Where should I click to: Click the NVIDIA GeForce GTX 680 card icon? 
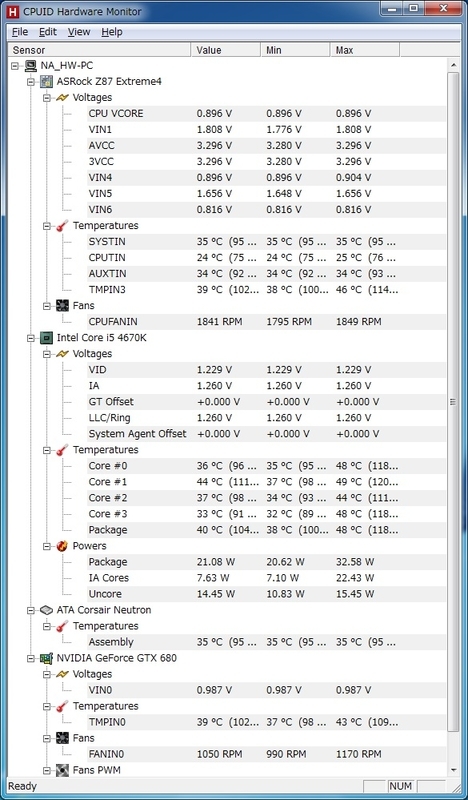[47, 658]
